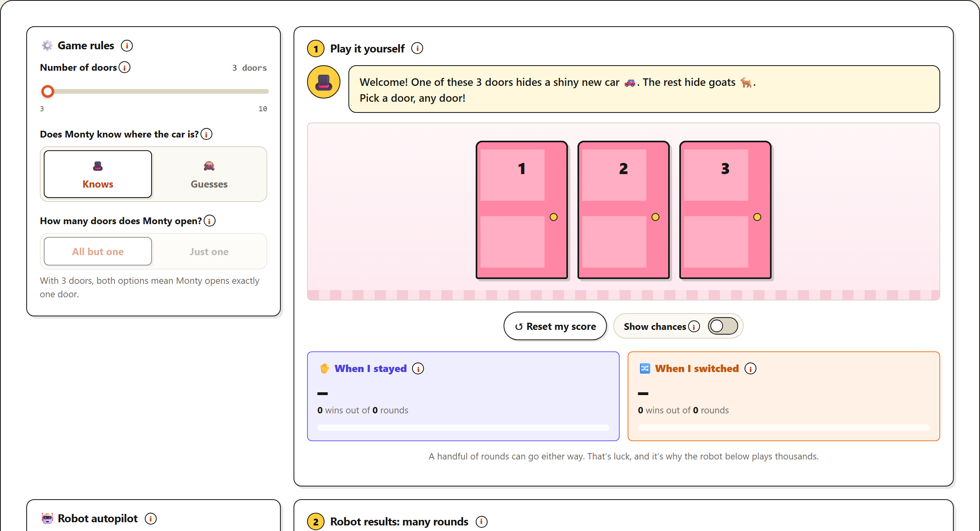Open the Game rules info icon
Screen dimensions: 980x531
point(127,46)
